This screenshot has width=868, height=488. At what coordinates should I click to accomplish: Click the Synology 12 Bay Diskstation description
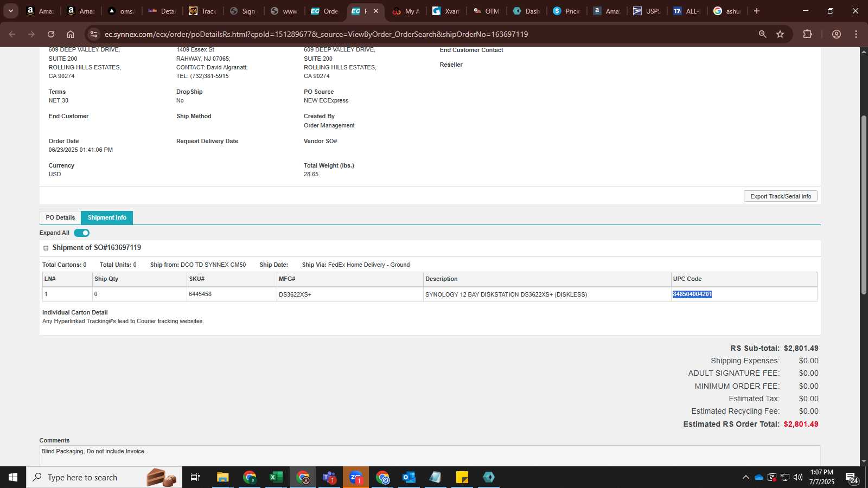tap(506, 294)
